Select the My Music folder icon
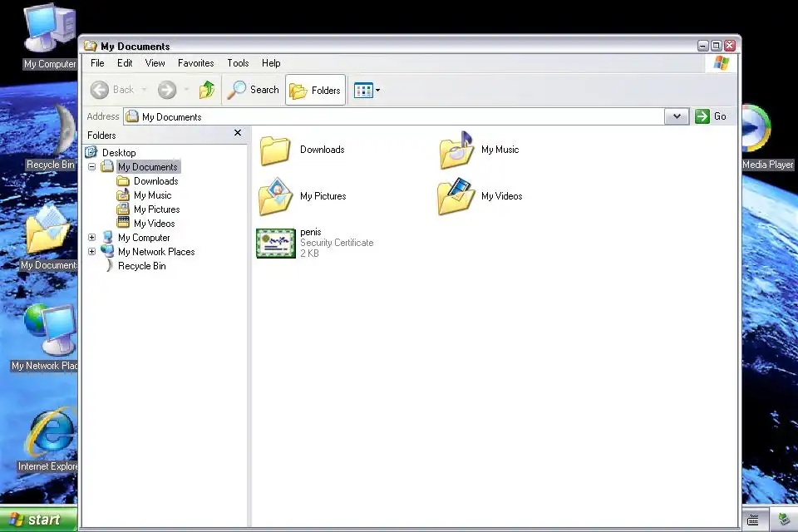Image resolution: width=798 pixels, height=532 pixels. click(456, 150)
